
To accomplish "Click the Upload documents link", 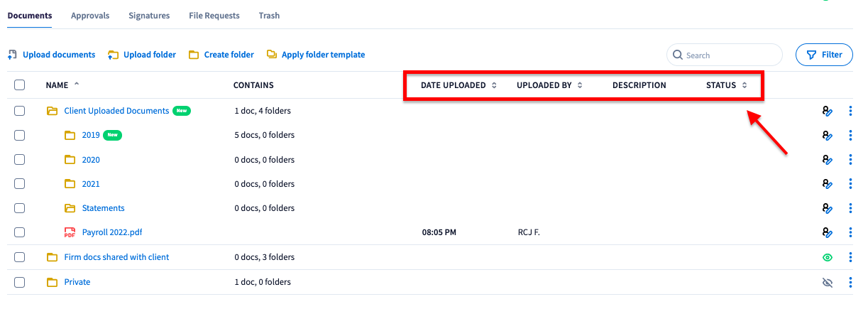I will (x=59, y=55).
